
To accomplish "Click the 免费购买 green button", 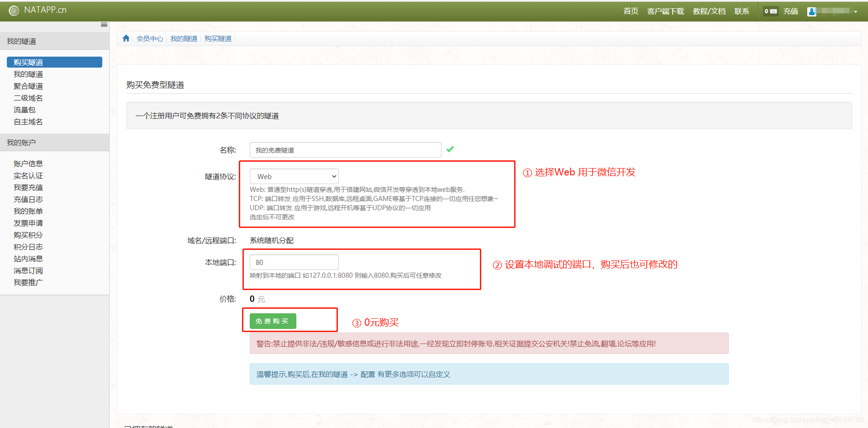I will [x=273, y=321].
